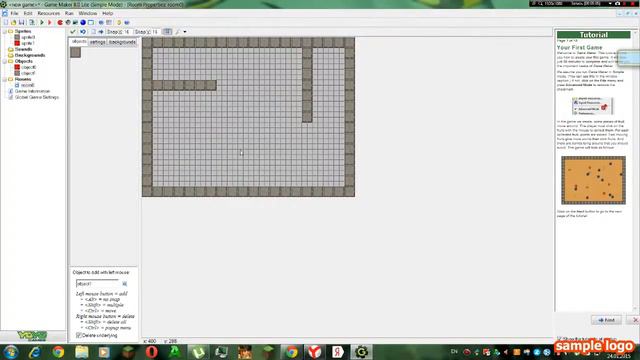640x360 pixels.
Task: Select the sprite1 resource
Action: [28, 43]
